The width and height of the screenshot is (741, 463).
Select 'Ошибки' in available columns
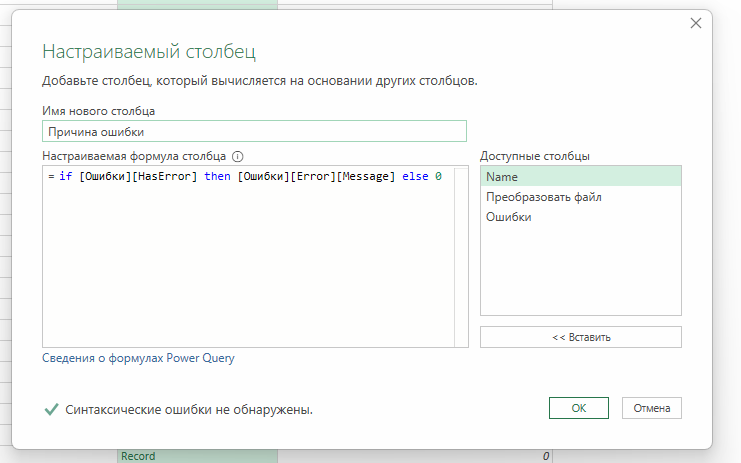(x=581, y=217)
